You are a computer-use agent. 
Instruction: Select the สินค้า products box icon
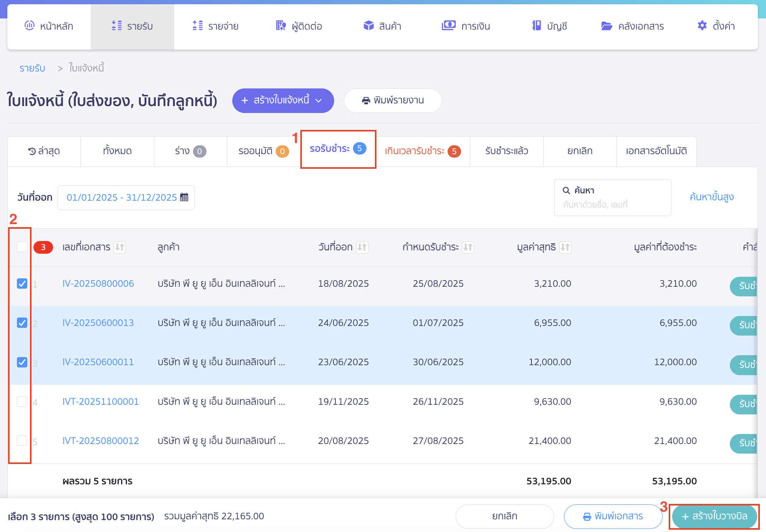point(368,26)
